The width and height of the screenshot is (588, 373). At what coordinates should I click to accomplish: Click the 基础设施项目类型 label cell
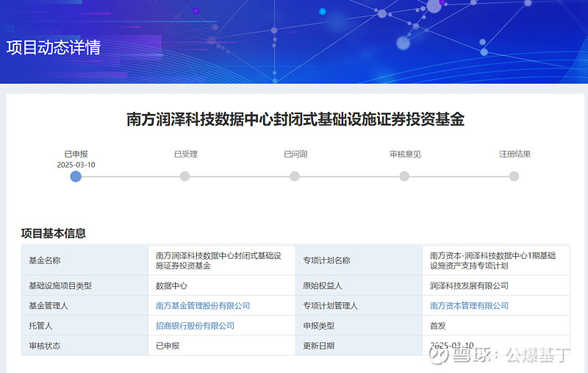[x=85, y=285]
